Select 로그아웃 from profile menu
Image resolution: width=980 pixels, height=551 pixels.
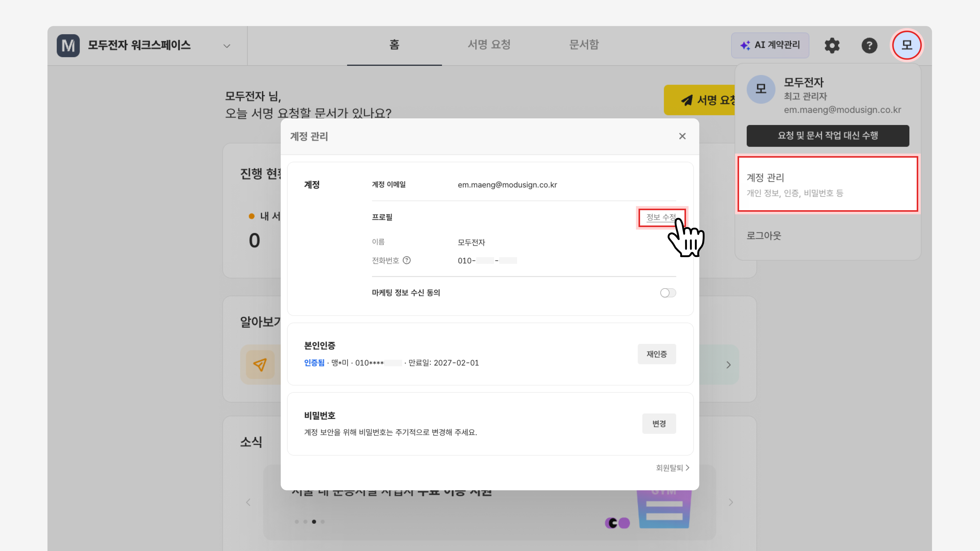[764, 236]
